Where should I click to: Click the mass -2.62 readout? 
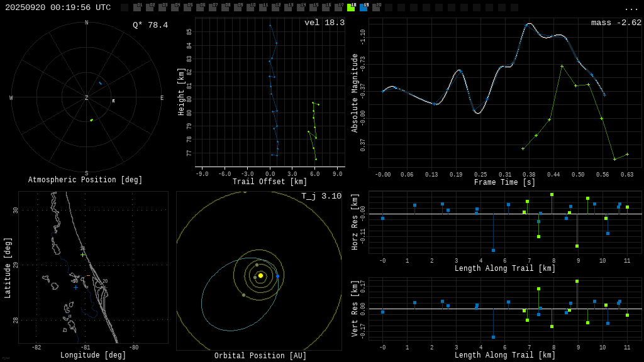616,23
